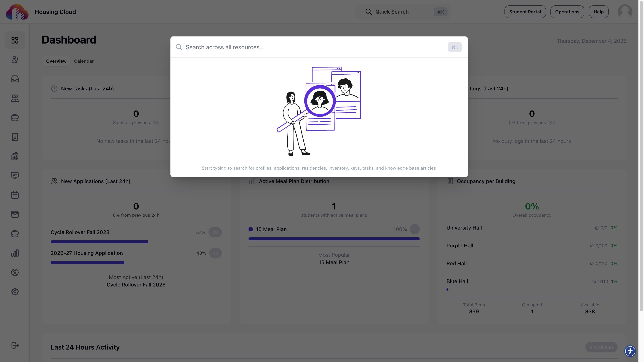Screen dimensions: 644x362
Task: Click the Search across all resources field
Action: point(315,47)
